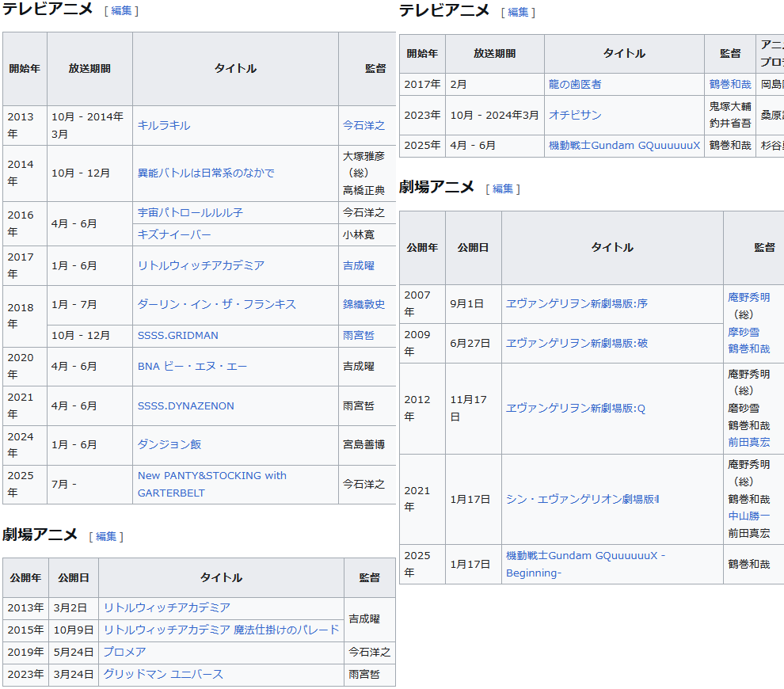Open リトルウィッチアカデミア 魔法仕掛けのパレード link
This screenshot has width=784, height=689.
pos(221,630)
